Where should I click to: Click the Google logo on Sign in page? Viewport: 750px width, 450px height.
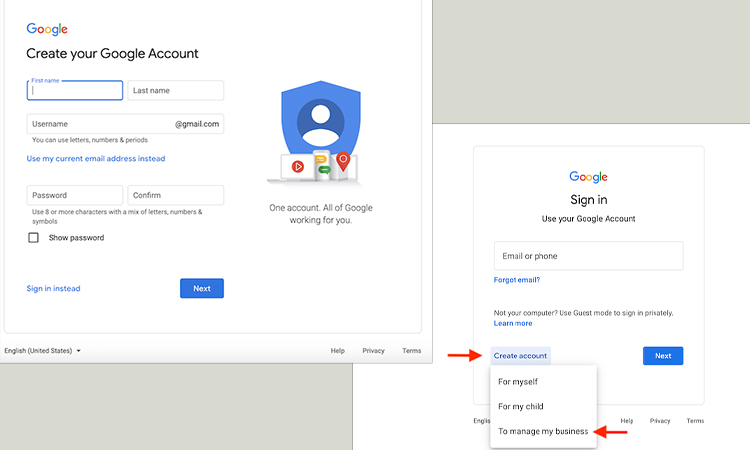[x=588, y=177]
